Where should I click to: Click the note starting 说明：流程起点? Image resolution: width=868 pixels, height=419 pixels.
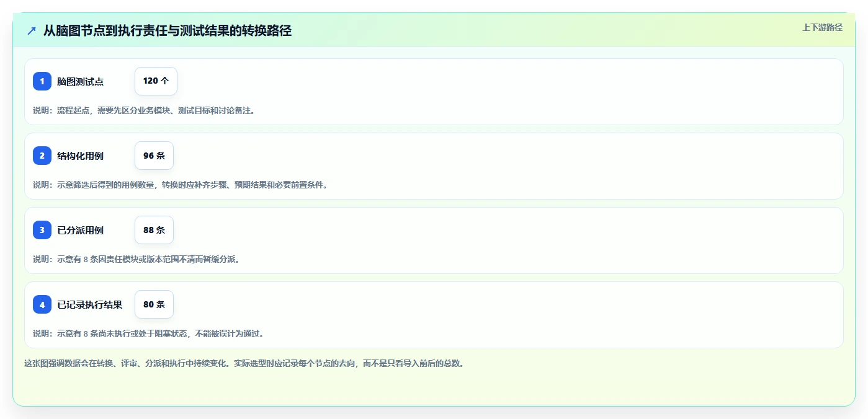[x=144, y=110]
